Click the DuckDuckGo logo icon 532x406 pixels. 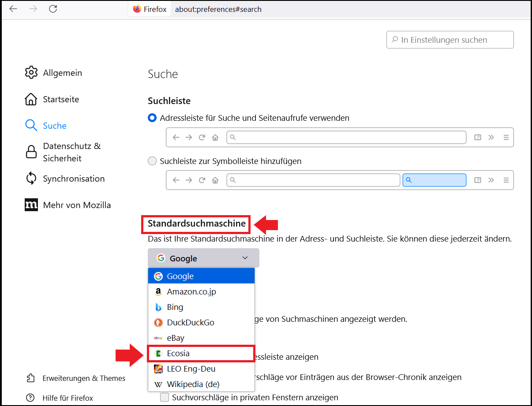(x=158, y=323)
